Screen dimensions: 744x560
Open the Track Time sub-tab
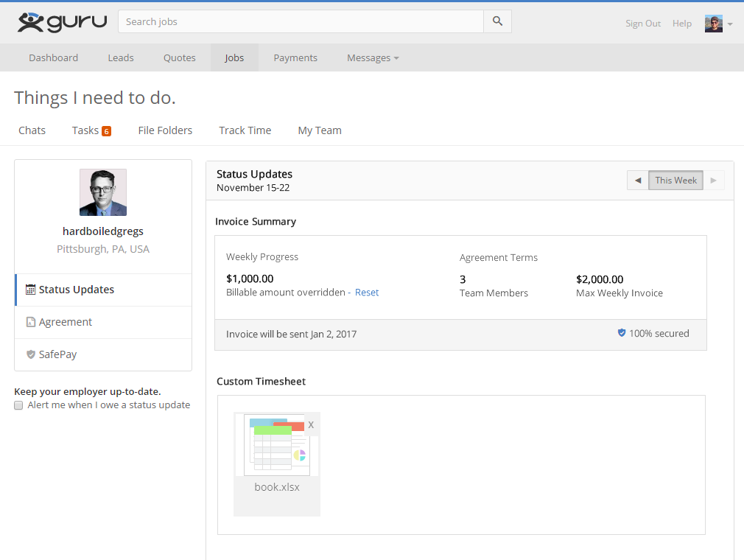point(245,130)
